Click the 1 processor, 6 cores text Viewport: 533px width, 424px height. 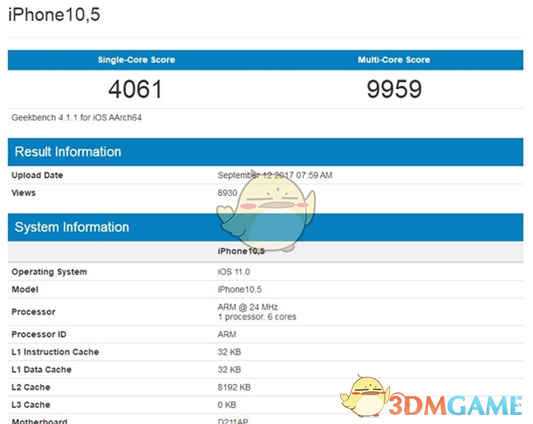click(x=257, y=317)
